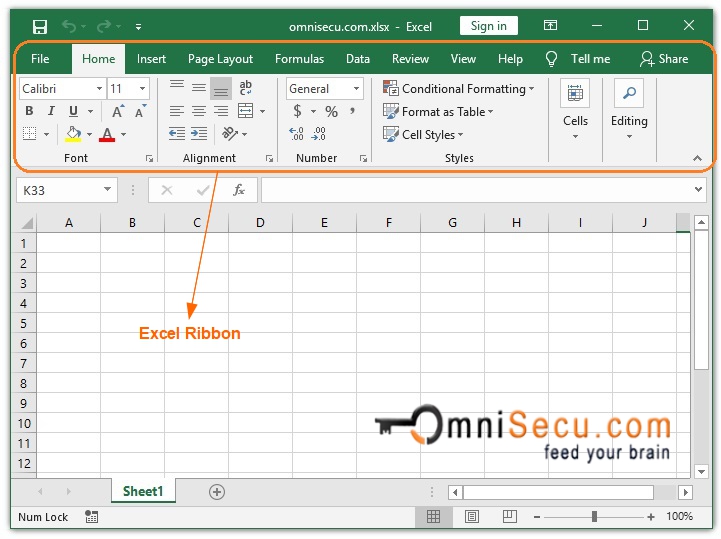Apply Accounting dollar format icon
This screenshot has width=721, height=539.
[x=298, y=111]
